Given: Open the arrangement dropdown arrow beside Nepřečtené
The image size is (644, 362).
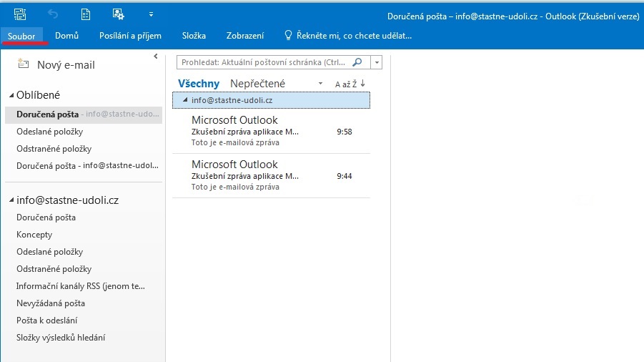Looking at the screenshot, I should coord(320,84).
